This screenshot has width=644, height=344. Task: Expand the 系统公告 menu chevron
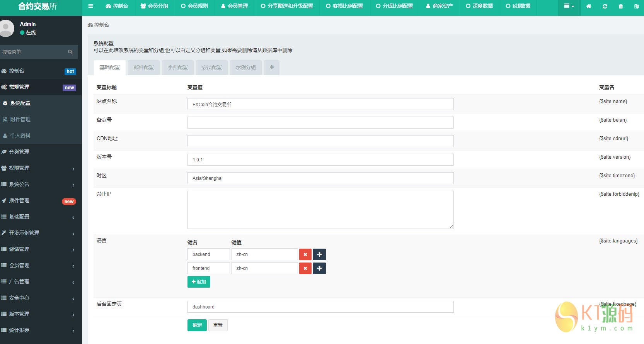pyautogui.click(x=73, y=185)
